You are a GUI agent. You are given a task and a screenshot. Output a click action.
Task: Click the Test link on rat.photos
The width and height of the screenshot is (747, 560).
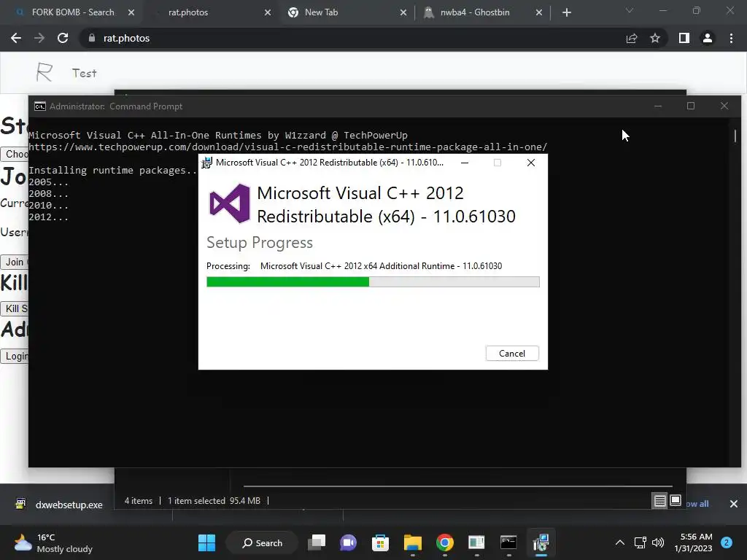tap(85, 73)
